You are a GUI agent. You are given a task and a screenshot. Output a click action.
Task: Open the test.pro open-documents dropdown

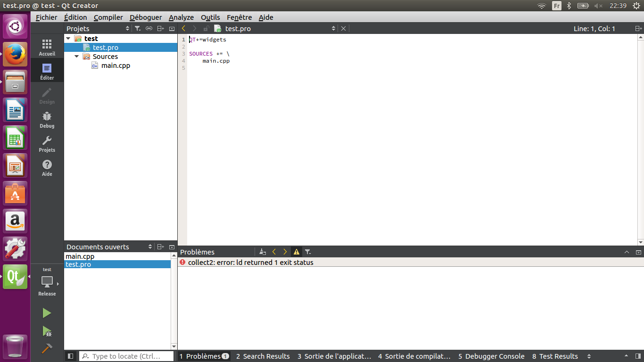pos(333,29)
